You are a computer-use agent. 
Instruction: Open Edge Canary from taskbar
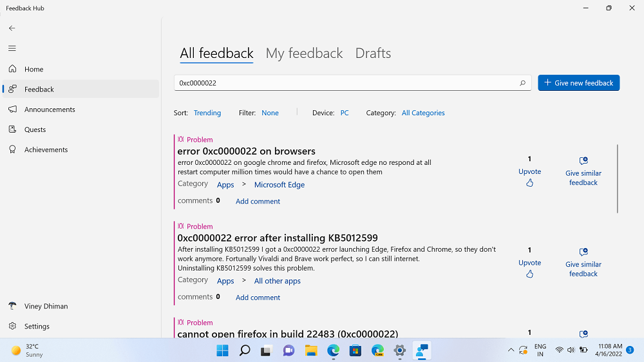[x=377, y=350]
